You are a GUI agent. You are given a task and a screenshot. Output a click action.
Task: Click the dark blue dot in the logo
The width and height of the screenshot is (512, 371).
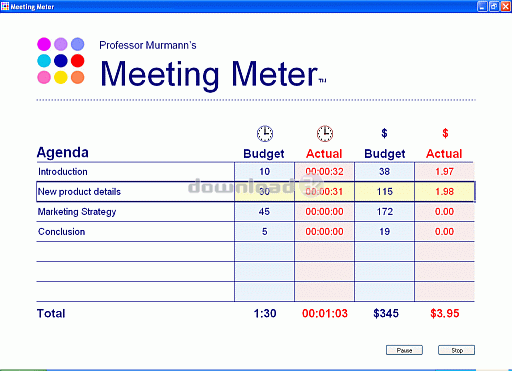pos(61,61)
